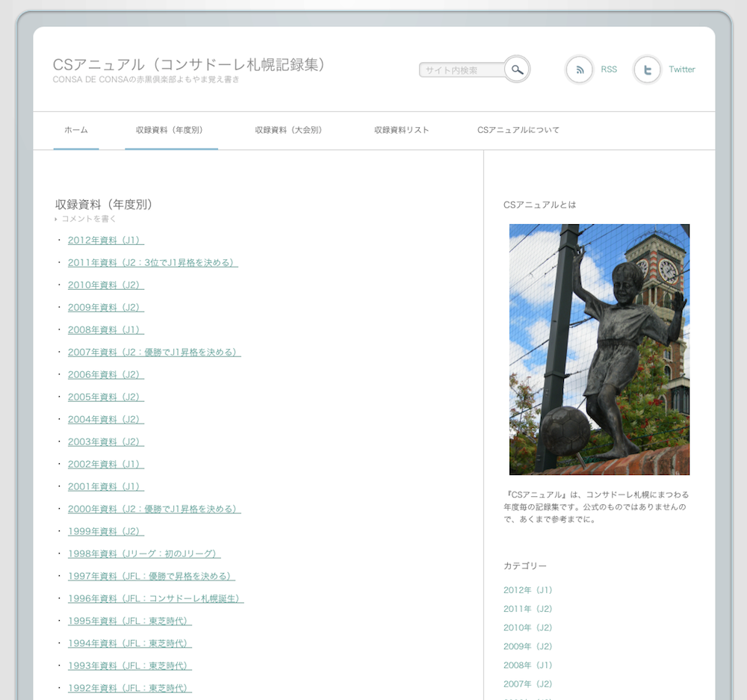
Task: Click the RSS text label
Action: coord(609,69)
